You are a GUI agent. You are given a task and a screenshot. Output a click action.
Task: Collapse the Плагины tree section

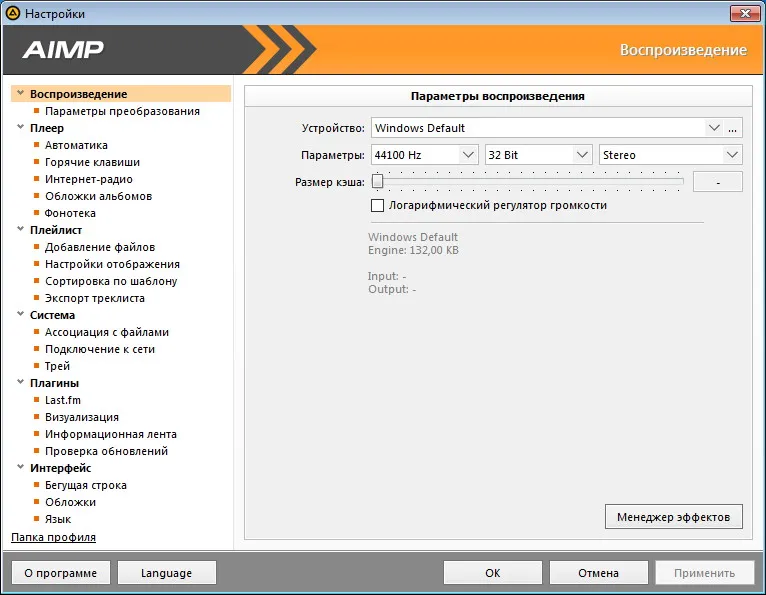point(21,382)
